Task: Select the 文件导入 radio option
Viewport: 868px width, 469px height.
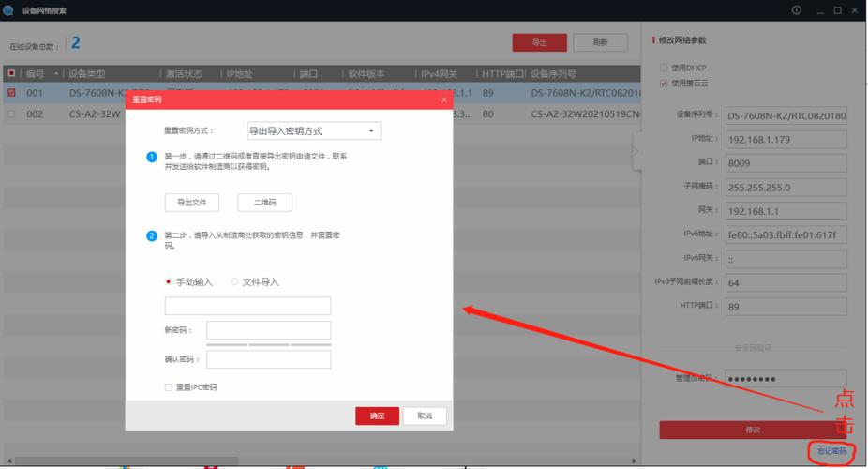Action: coord(234,281)
